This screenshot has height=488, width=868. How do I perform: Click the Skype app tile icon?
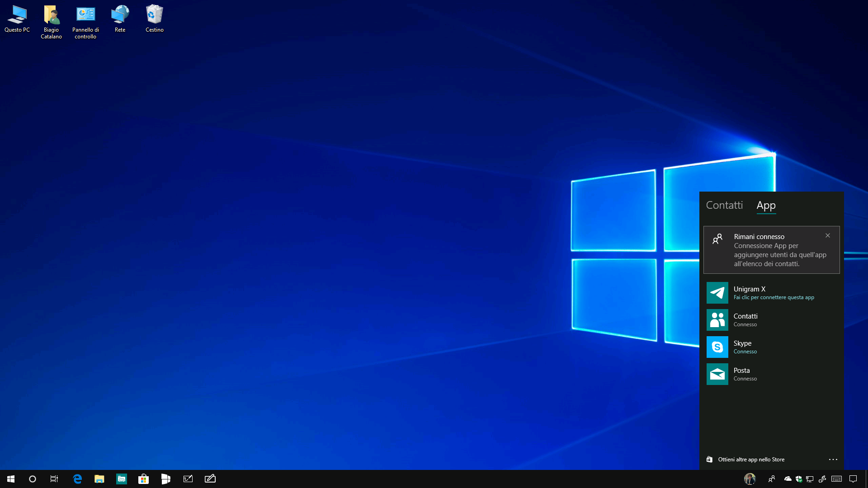point(717,347)
